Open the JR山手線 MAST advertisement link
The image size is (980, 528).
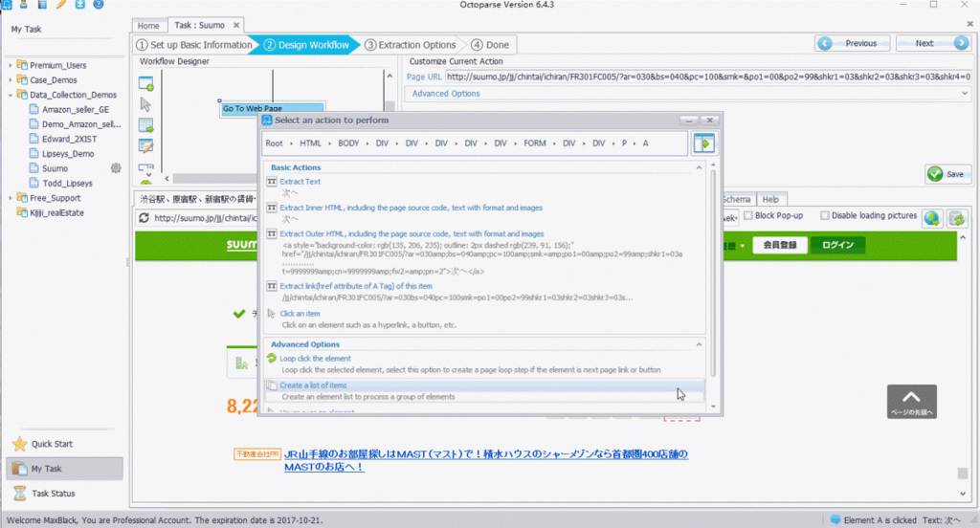tap(486, 460)
